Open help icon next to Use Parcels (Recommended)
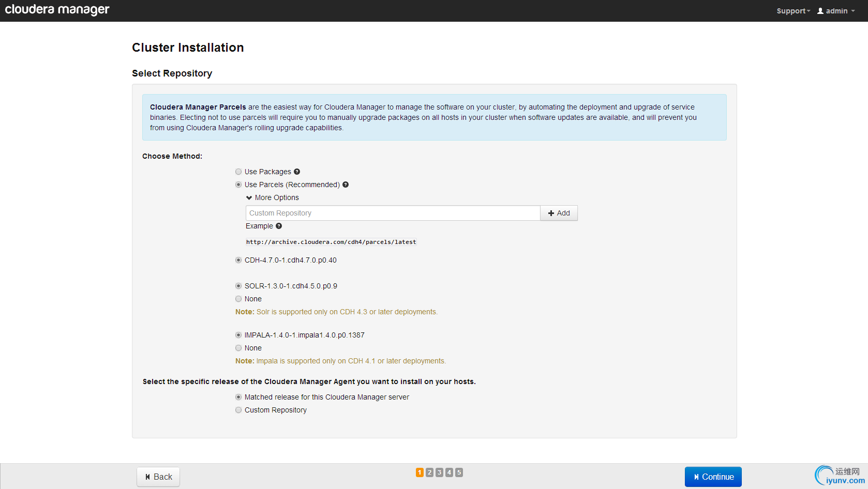This screenshot has width=868, height=489. (x=346, y=185)
